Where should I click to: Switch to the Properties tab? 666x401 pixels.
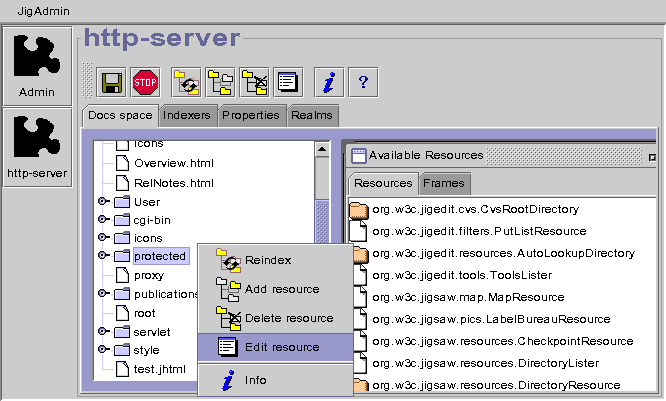tap(251, 116)
